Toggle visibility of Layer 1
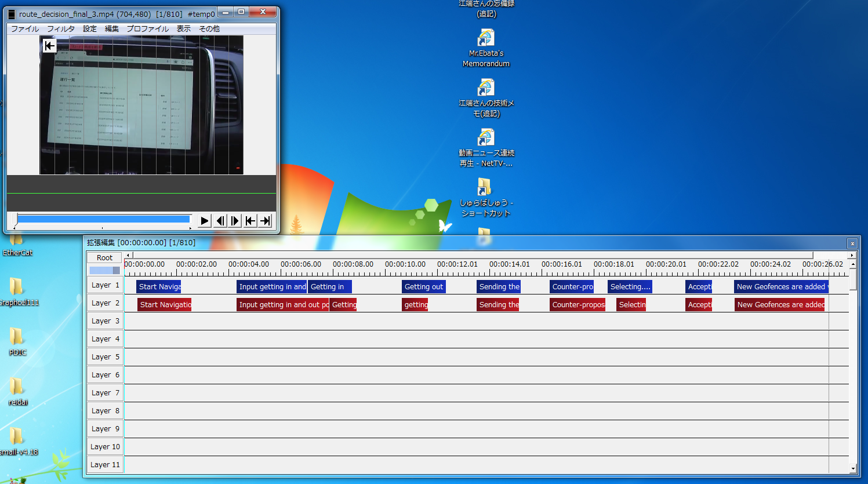Screen dimensions: 868x484 click(x=105, y=285)
